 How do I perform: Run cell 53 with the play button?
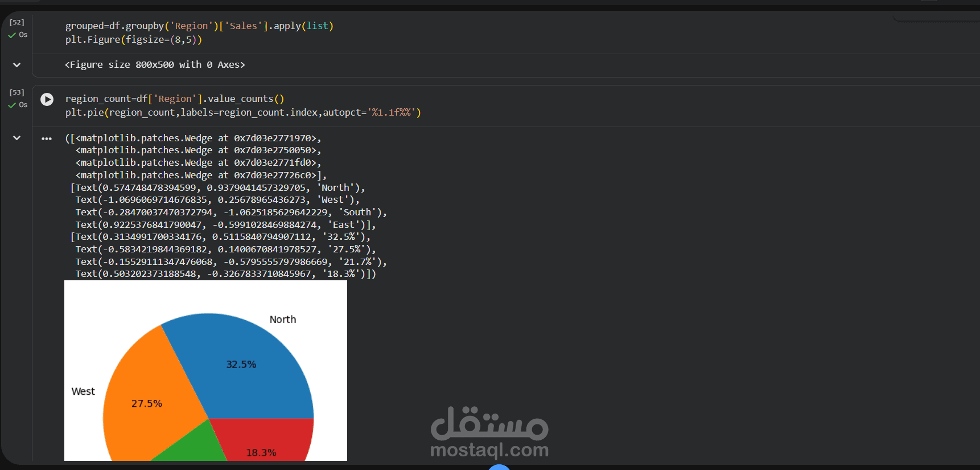pos(47,99)
